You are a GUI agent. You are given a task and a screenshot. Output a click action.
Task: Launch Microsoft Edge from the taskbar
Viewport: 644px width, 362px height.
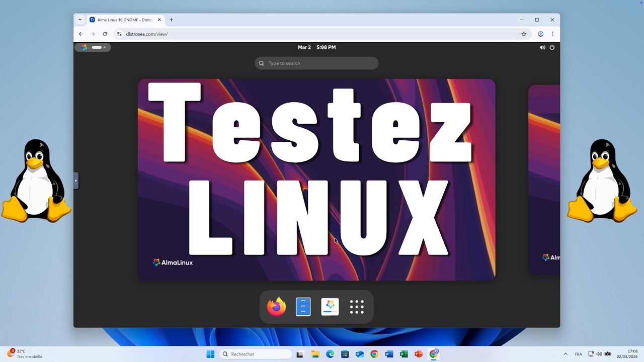[330, 354]
